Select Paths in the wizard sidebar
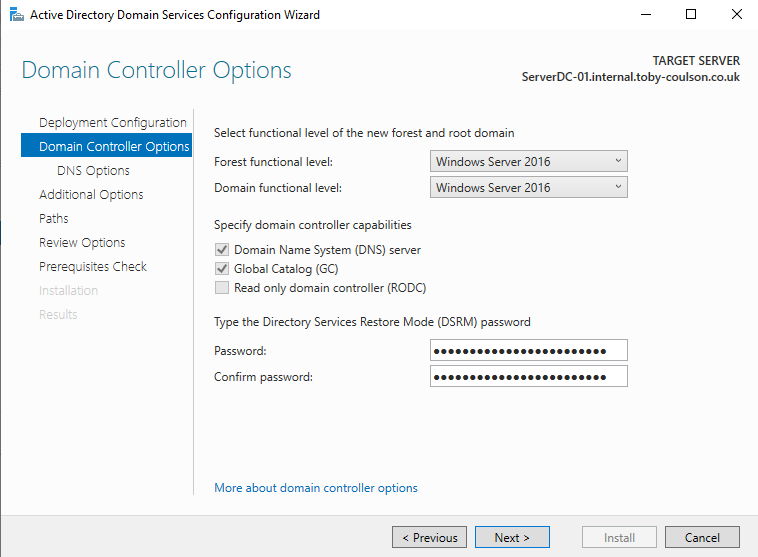 click(54, 218)
